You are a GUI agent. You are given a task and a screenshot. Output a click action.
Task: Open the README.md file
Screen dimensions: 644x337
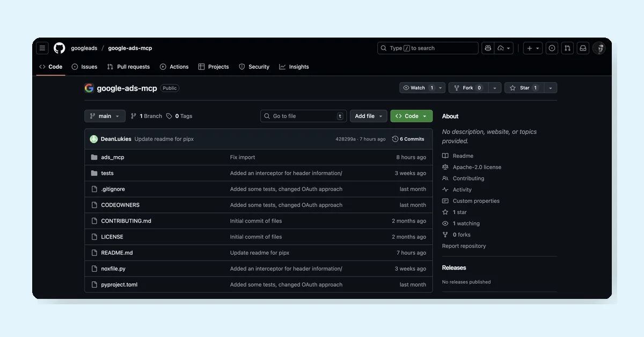pos(117,253)
